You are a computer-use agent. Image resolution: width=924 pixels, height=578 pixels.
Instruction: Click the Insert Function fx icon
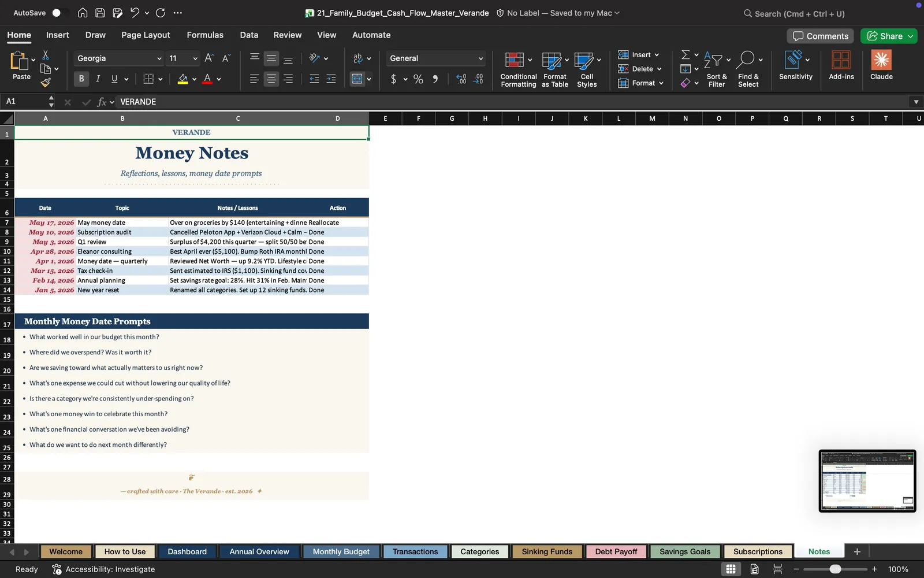[102, 102]
